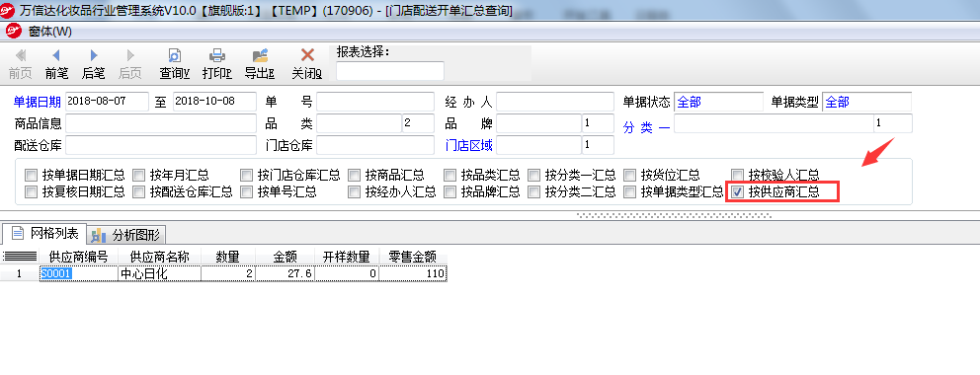Viewport: 980px width, 375px height.
Task: Go to previous record with 前笔
Action: click(x=56, y=55)
